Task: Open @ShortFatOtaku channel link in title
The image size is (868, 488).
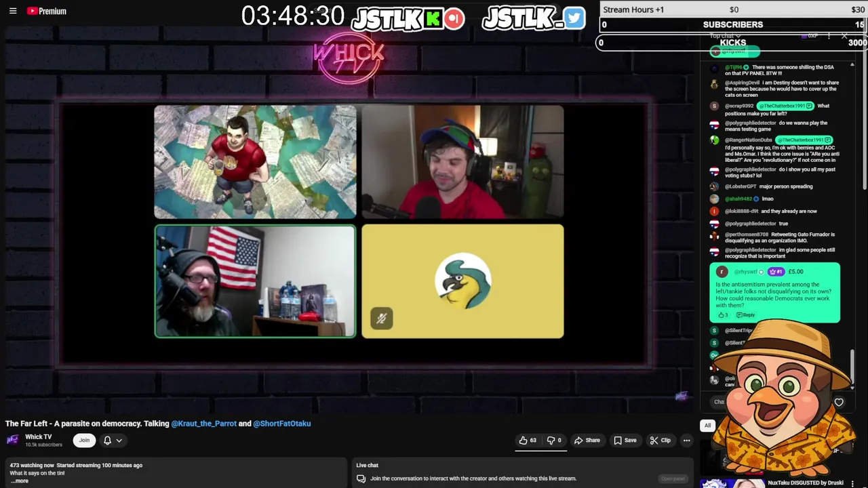Action: (x=282, y=424)
